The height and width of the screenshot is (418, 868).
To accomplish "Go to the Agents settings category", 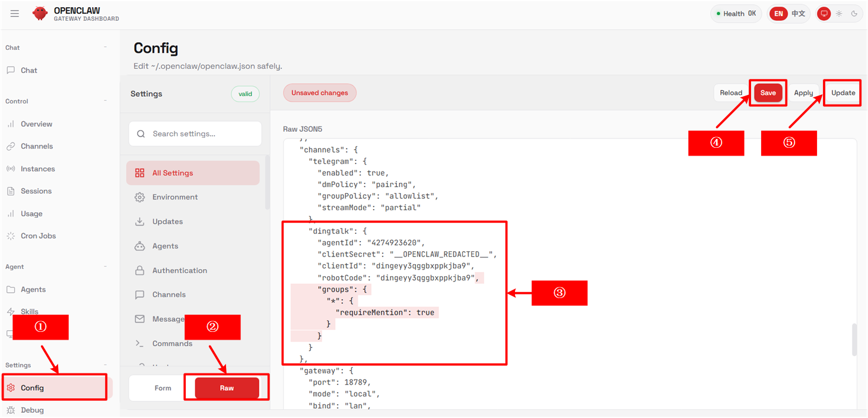I will pyautogui.click(x=165, y=246).
